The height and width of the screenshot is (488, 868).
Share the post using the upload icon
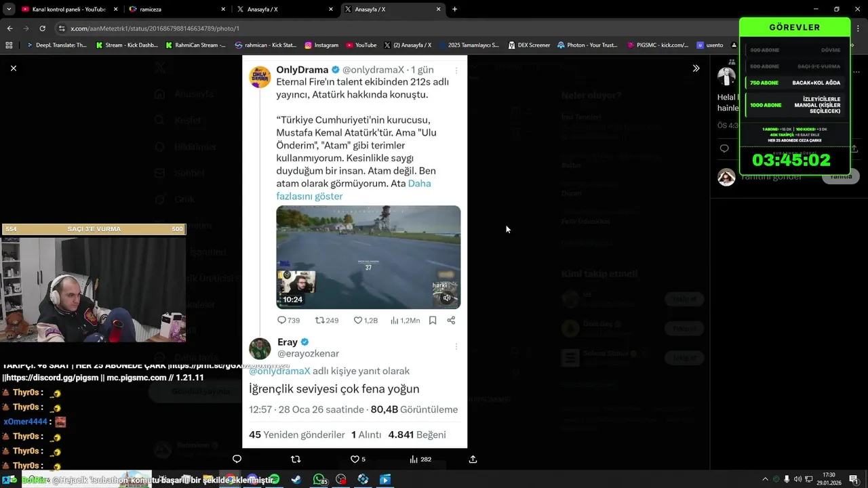[x=473, y=459]
